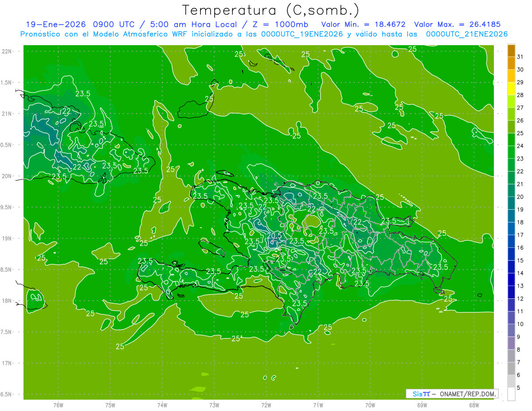
Task: Select the '19-Ene-2026' date text
Action: [x=56, y=25]
